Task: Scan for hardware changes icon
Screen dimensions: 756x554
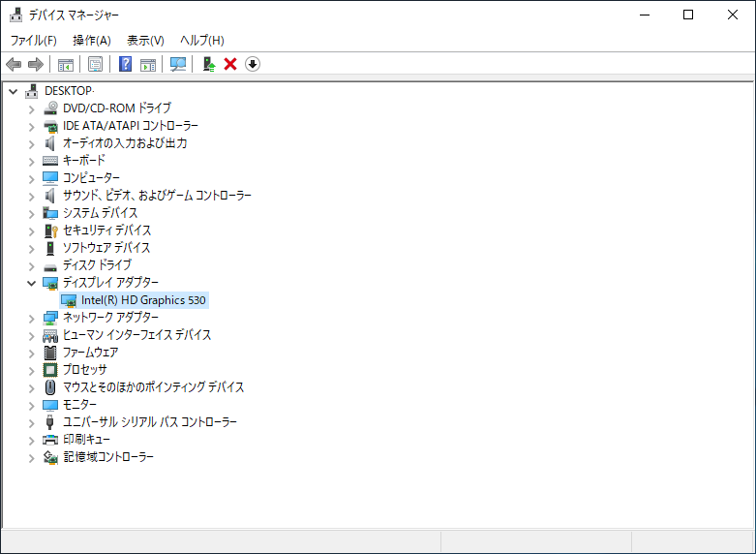Action: [177, 64]
